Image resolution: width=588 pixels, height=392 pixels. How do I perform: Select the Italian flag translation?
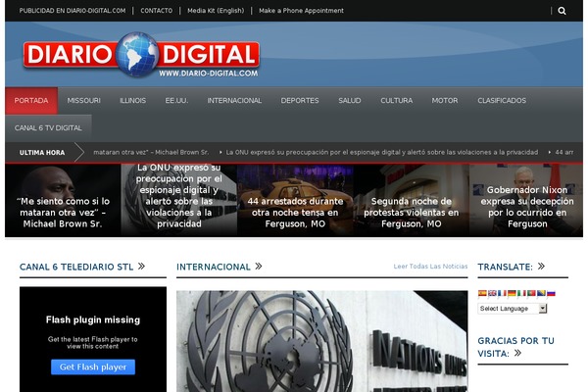click(521, 293)
